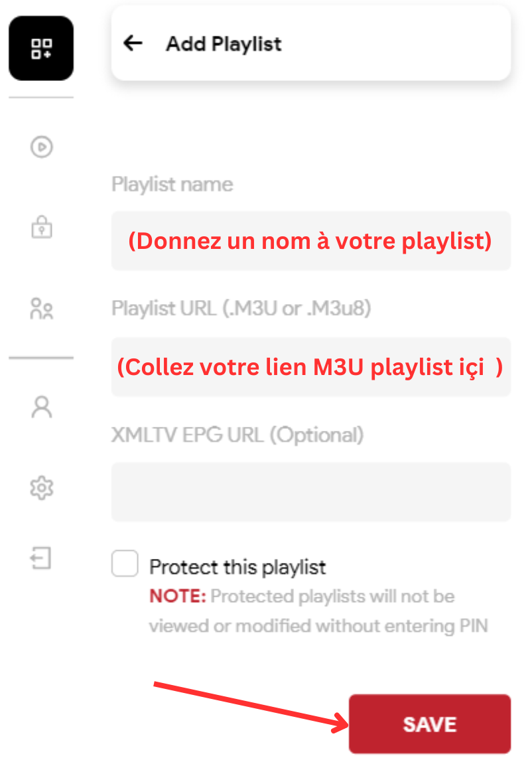Go back using the header arrow
This screenshot has height=762, width=532.
133,44
